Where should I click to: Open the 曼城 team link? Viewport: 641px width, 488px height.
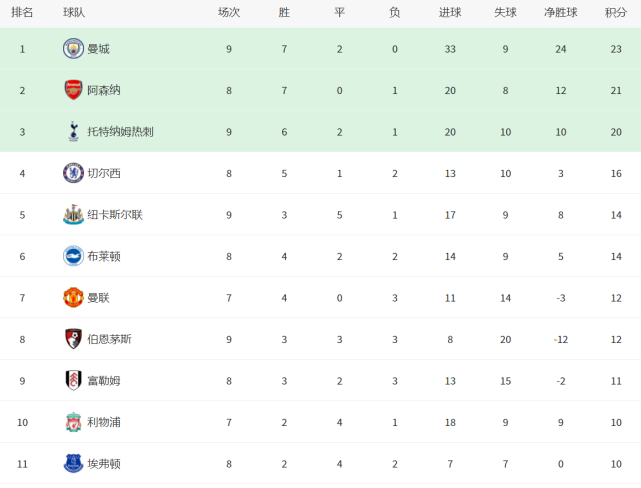(99, 49)
